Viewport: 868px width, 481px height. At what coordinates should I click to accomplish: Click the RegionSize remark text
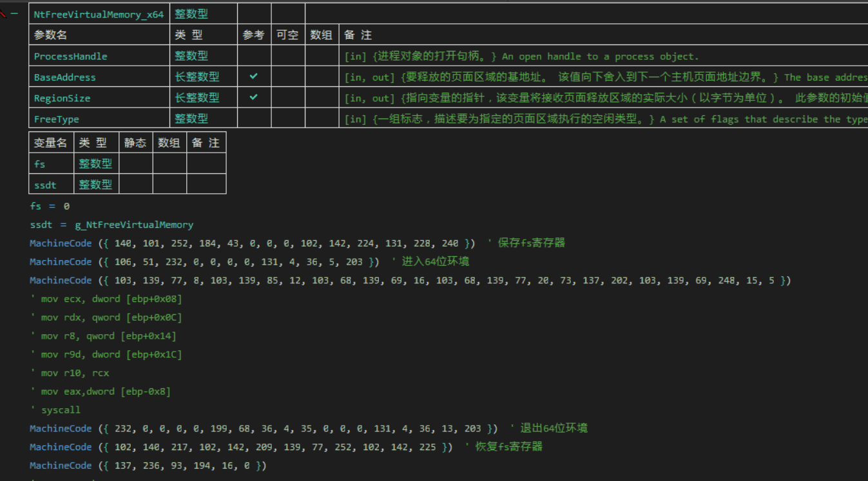point(606,98)
